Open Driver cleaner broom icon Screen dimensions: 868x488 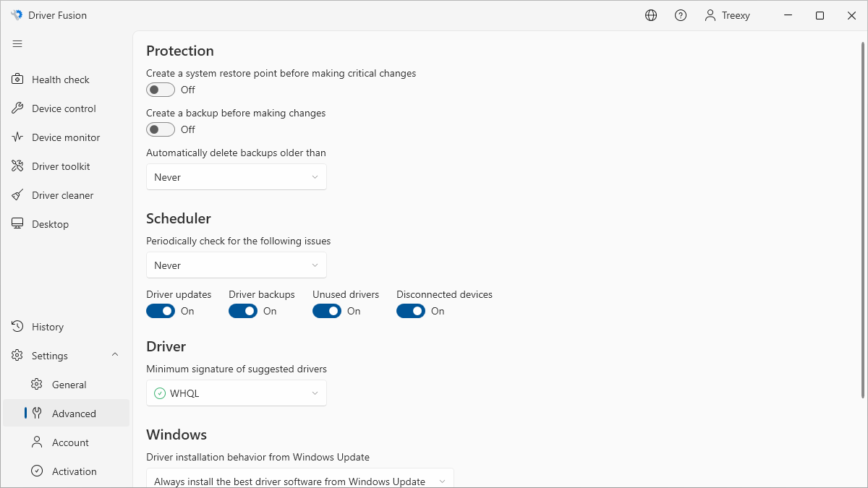18,195
